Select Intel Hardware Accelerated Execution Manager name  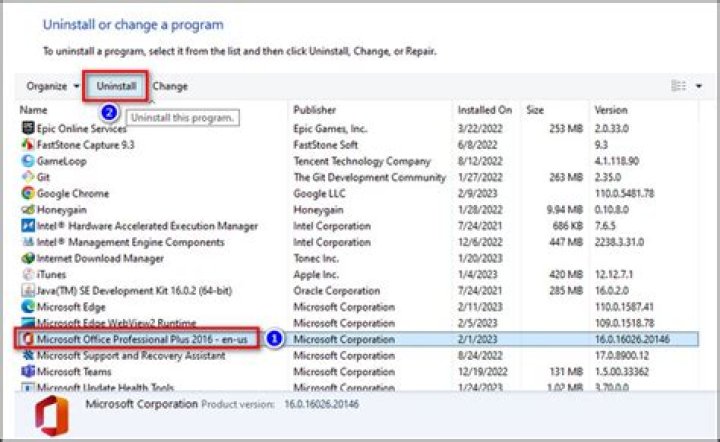(x=147, y=226)
